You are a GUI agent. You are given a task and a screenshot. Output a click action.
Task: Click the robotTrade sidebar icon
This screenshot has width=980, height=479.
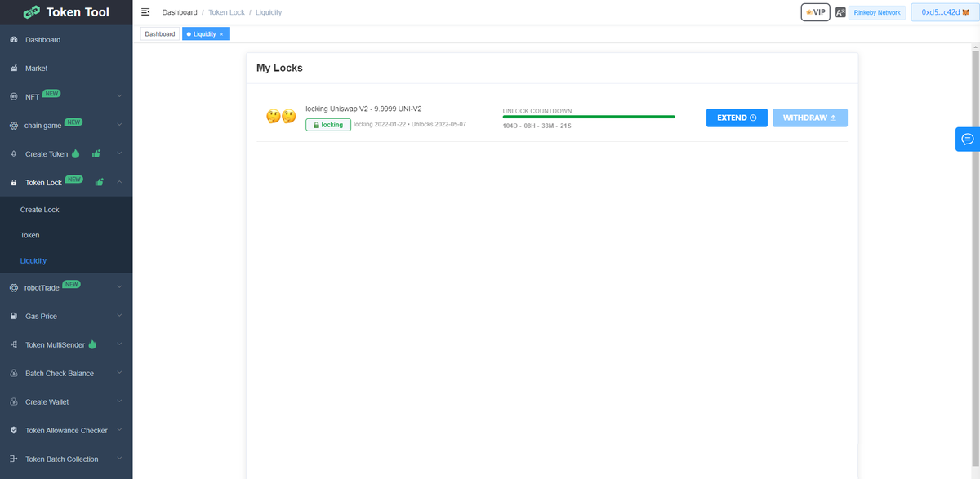coord(14,288)
